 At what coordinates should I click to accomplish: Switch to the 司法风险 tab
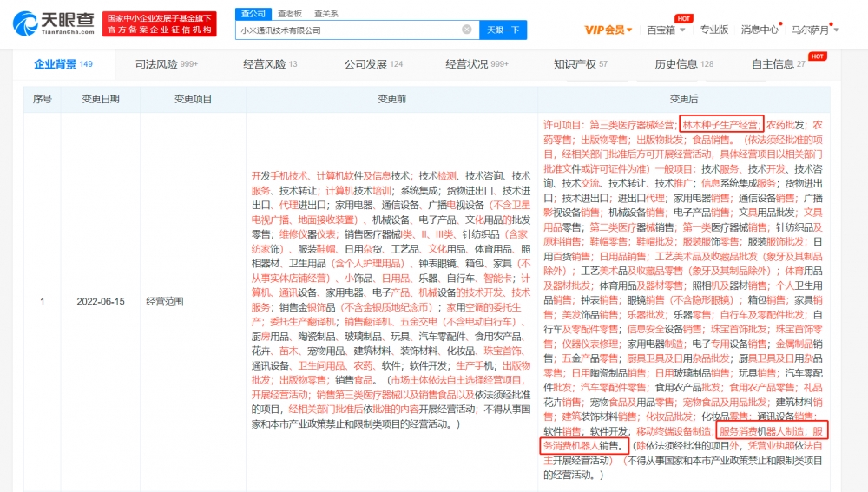coord(166,64)
